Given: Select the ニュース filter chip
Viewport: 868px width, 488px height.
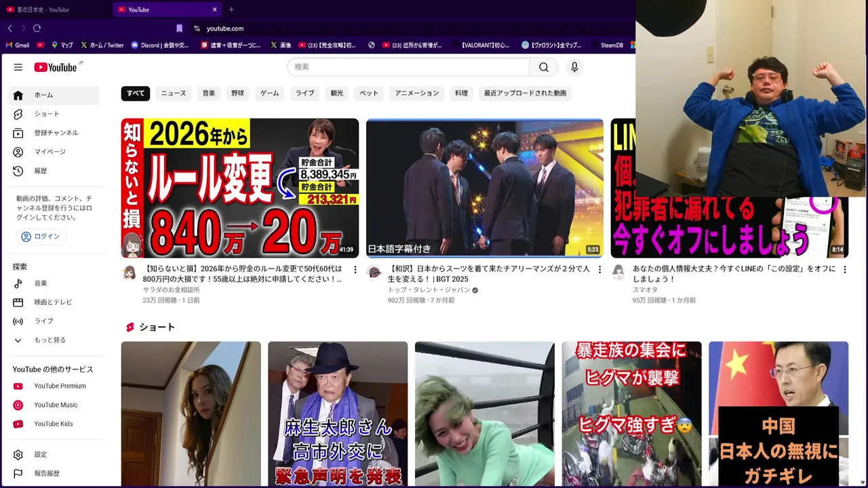Looking at the screenshot, I should (x=174, y=94).
